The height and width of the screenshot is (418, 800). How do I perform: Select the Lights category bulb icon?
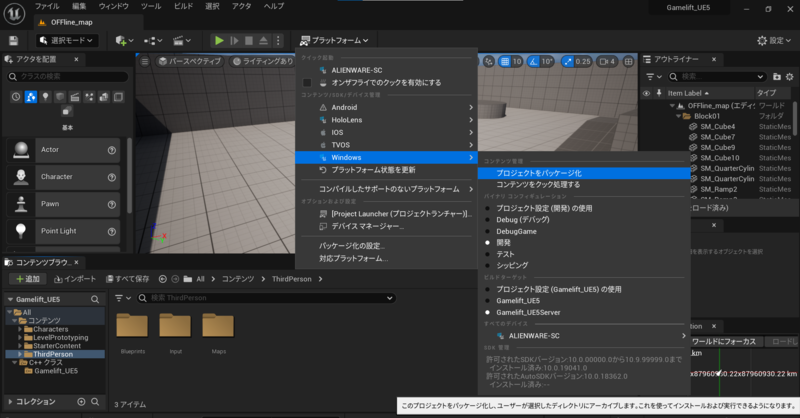pos(45,96)
